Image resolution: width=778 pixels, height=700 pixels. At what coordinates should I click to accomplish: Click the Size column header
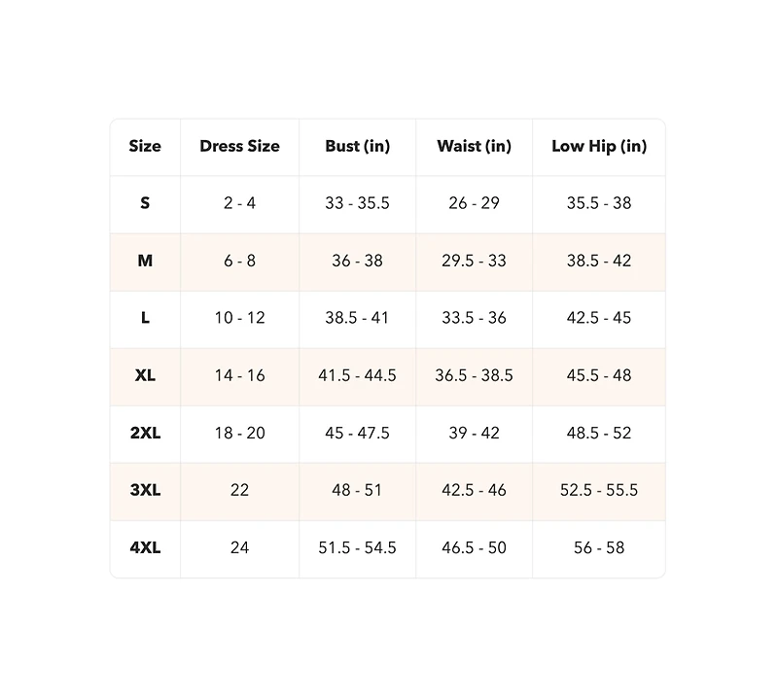(145, 147)
